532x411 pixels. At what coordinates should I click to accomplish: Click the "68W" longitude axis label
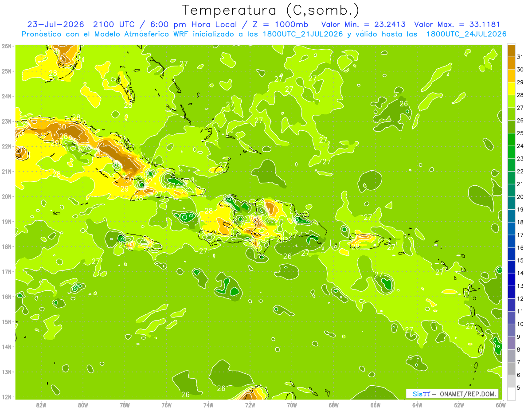[334, 405]
